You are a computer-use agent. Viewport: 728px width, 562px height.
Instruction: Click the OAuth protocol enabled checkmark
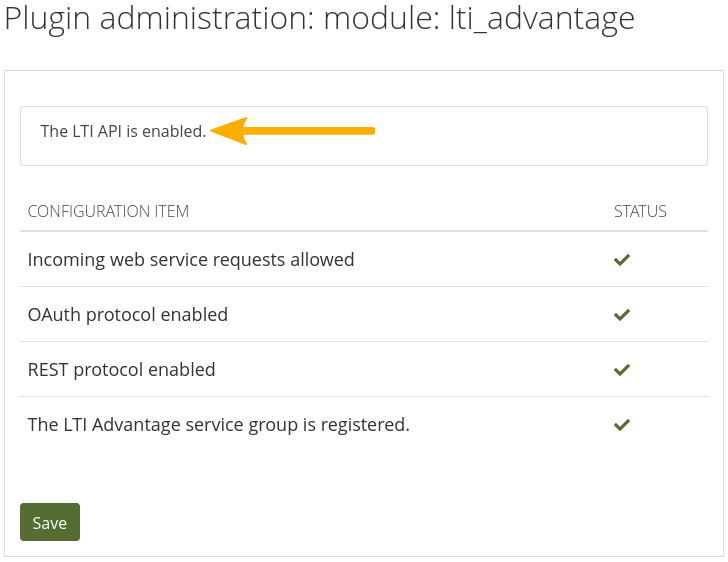pyautogui.click(x=621, y=315)
